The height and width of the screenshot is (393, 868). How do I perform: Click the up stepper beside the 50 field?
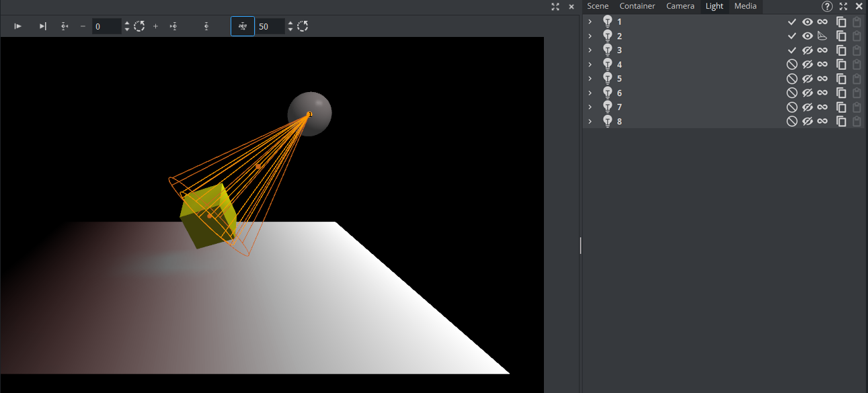point(290,24)
